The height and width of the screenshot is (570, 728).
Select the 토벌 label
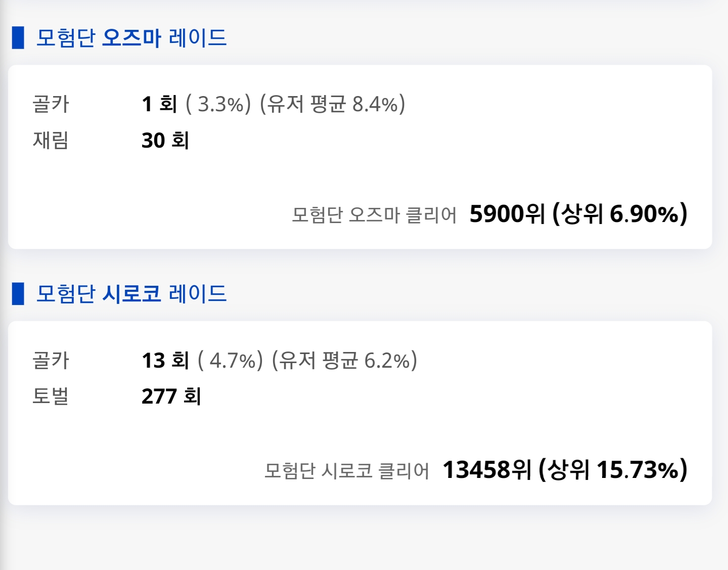[51, 396]
